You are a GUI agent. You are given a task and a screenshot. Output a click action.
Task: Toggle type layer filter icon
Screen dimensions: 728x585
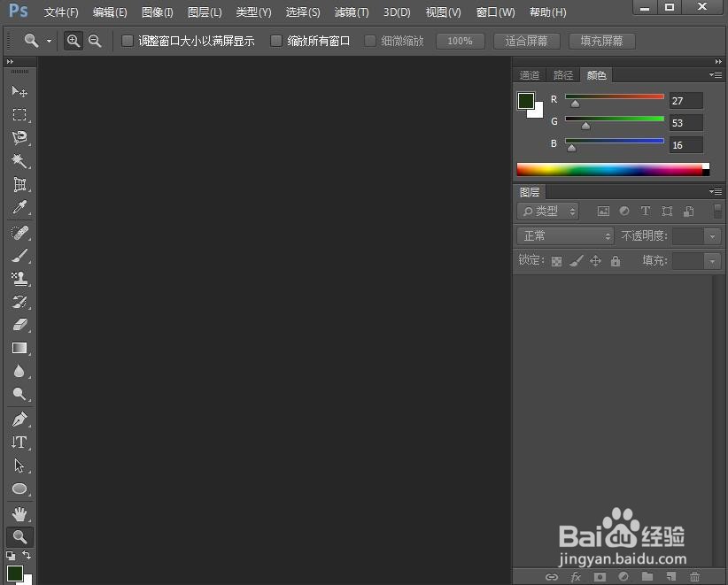click(646, 212)
